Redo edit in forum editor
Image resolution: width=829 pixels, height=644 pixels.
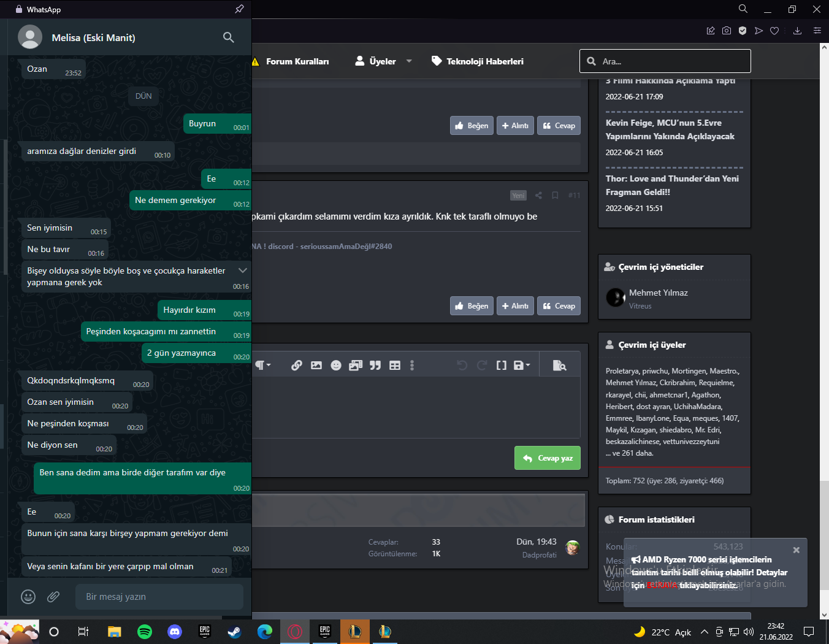tap(482, 366)
